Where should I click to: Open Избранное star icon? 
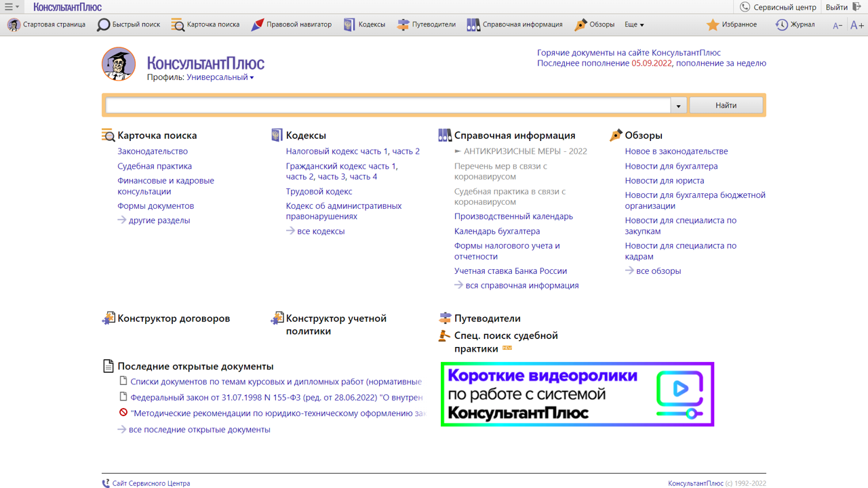click(x=713, y=24)
